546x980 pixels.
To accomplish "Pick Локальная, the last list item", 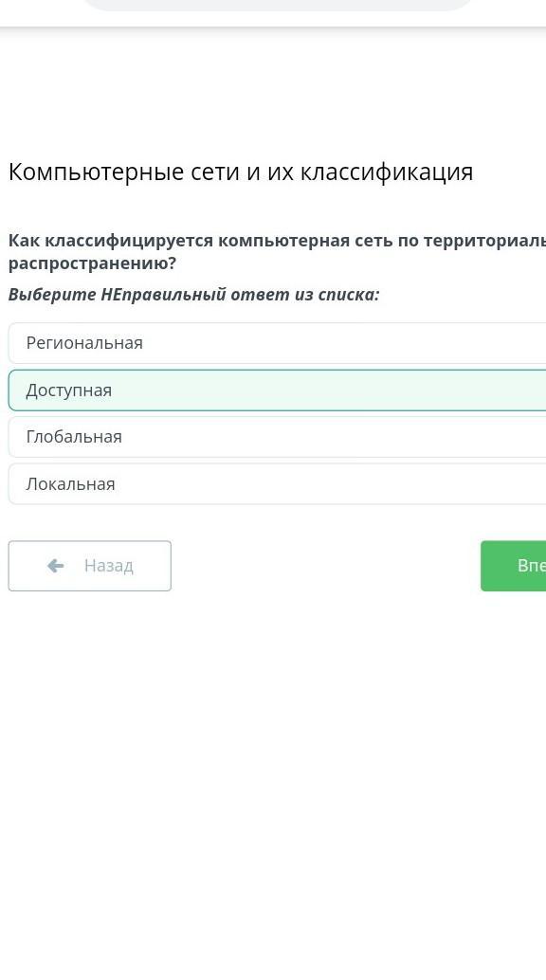I will (277, 483).
